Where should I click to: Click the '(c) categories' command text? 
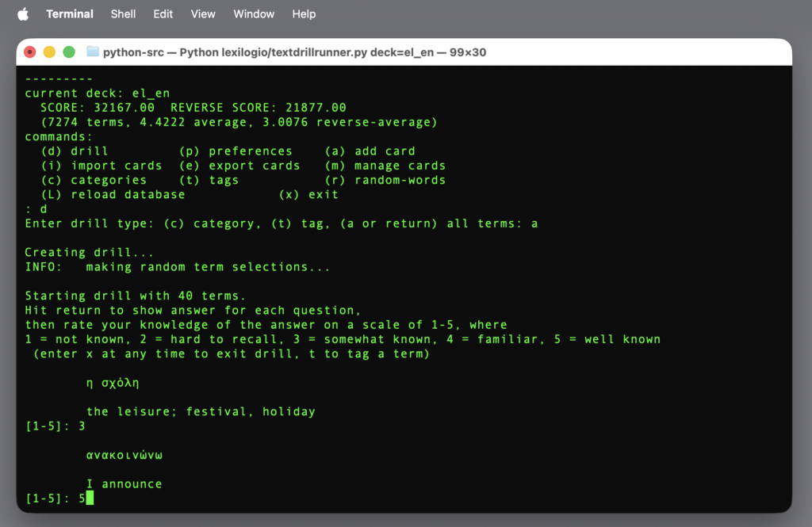click(x=94, y=180)
